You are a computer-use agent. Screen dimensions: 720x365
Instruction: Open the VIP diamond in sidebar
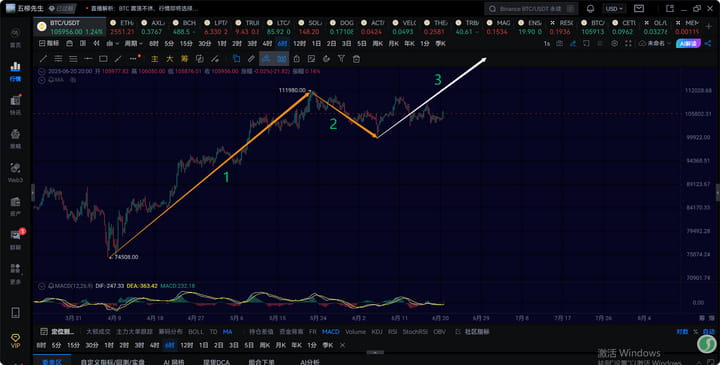point(15,341)
